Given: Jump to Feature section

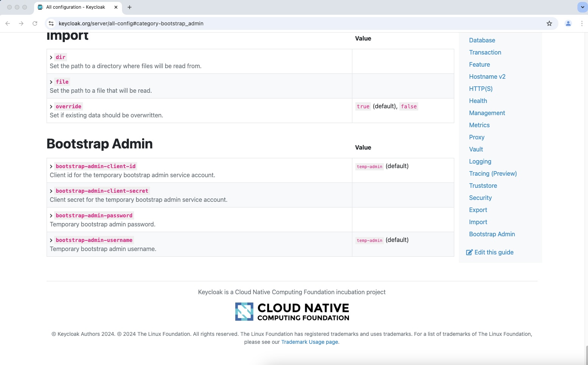Looking at the screenshot, I should click(479, 64).
